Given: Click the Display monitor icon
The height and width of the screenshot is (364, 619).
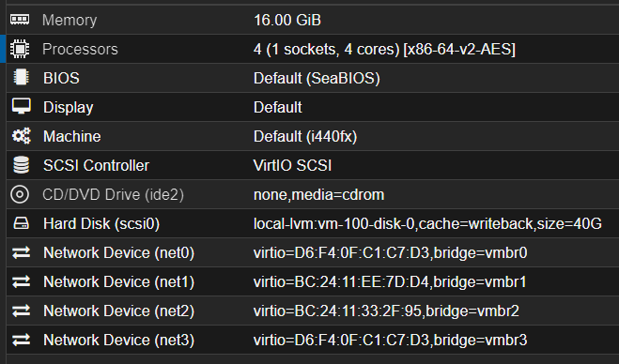Looking at the screenshot, I should click(x=21, y=106).
